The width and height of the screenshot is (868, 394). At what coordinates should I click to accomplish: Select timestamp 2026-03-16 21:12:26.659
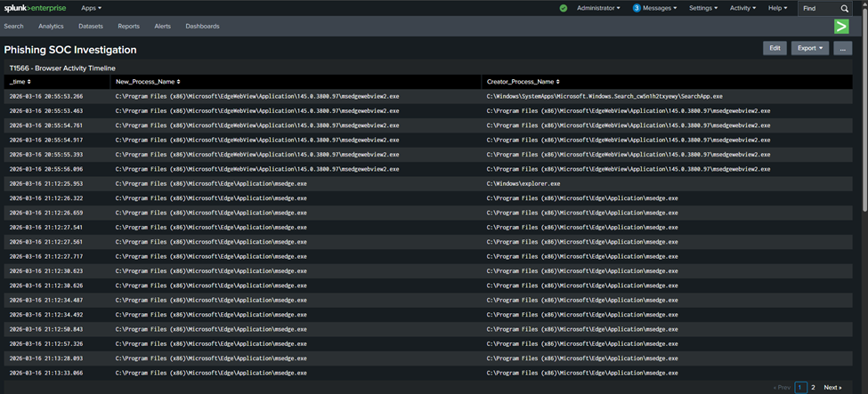point(46,212)
